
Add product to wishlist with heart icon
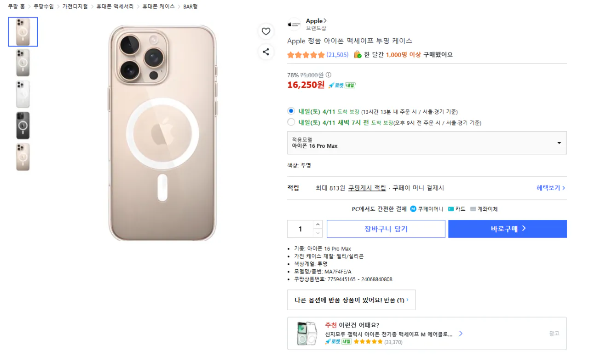266,31
